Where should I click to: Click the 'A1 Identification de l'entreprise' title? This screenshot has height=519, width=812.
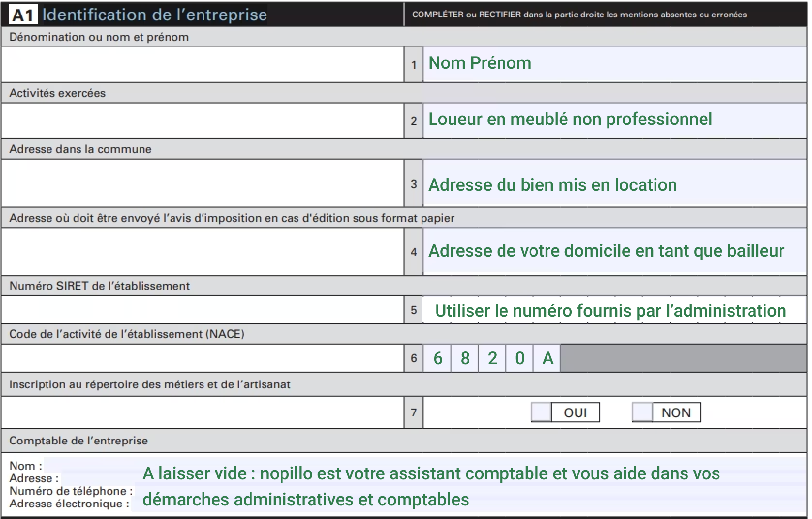[139, 15]
